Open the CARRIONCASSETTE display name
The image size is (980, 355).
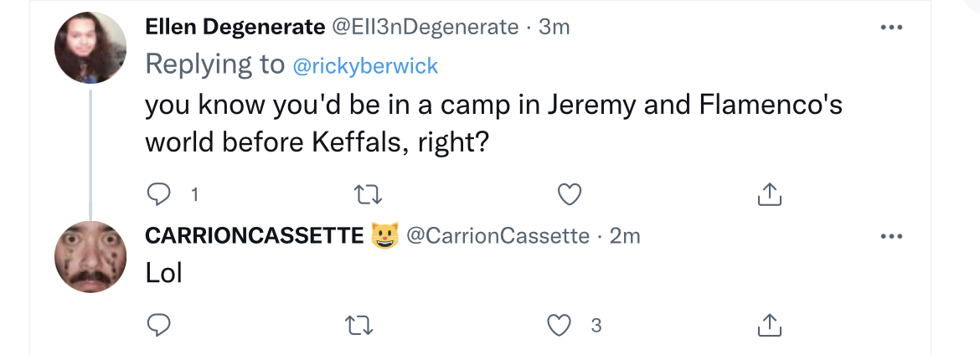tap(255, 235)
